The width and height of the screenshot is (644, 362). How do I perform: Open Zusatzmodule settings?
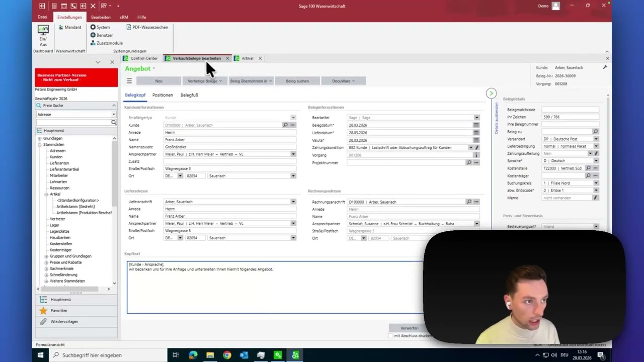106,43
